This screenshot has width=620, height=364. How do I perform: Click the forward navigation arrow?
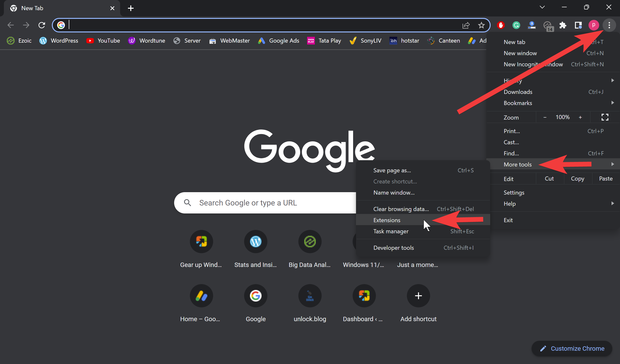pyautogui.click(x=26, y=25)
